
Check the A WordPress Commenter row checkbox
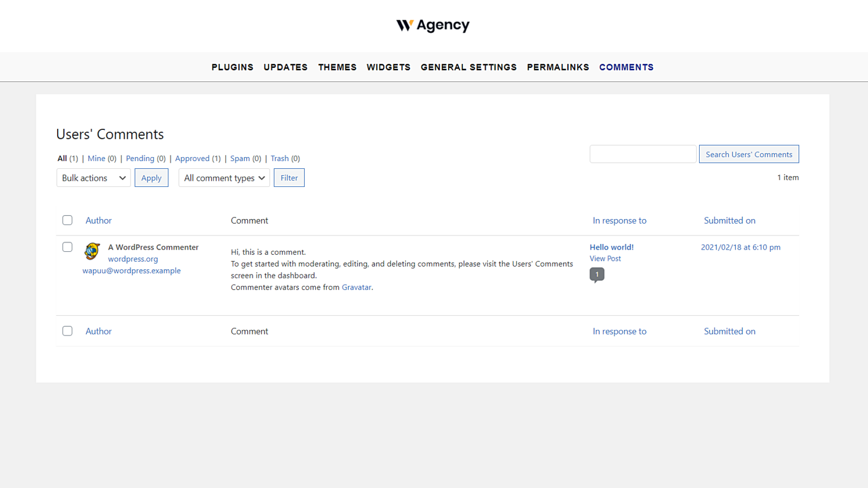click(x=67, y=247)
